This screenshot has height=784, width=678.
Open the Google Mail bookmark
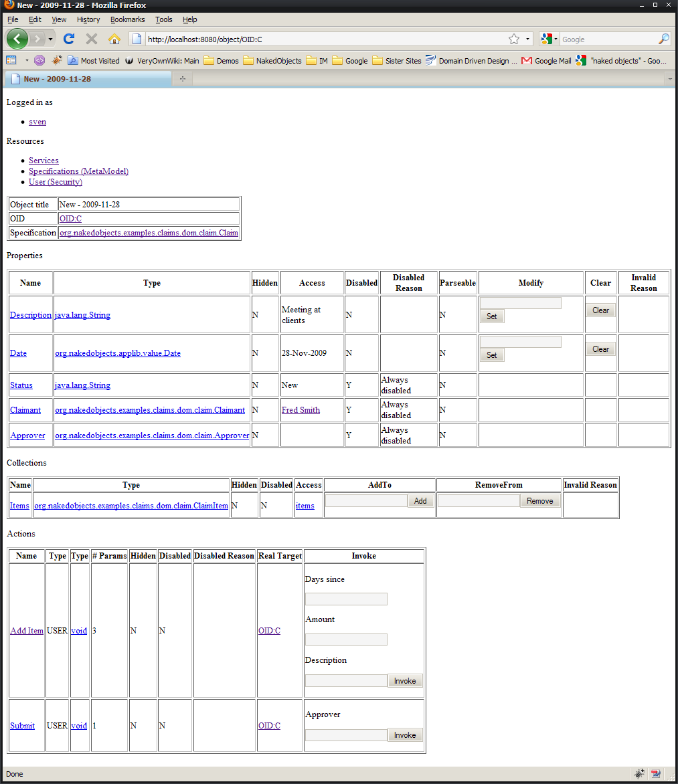(x=546, y=61)
